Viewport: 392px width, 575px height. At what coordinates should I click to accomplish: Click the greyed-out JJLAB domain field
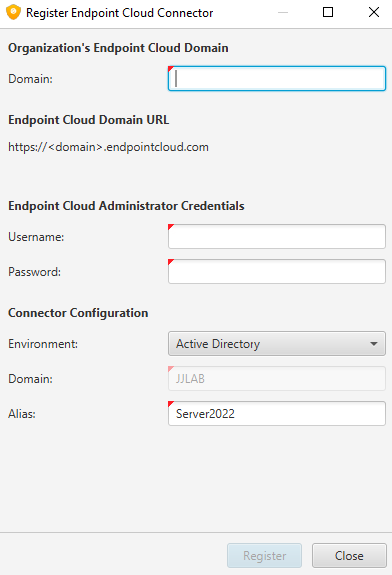click(277, 378)
